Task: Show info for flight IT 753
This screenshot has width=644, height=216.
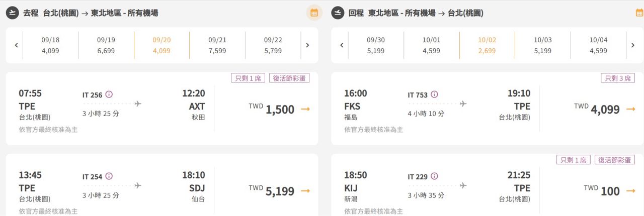Action: 435,94
